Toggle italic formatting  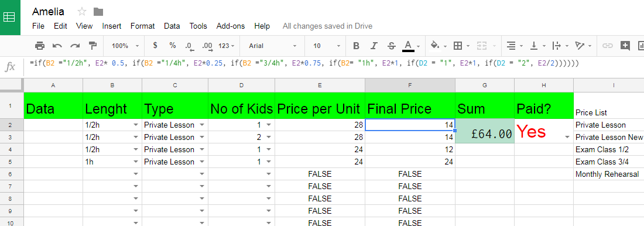374,46
